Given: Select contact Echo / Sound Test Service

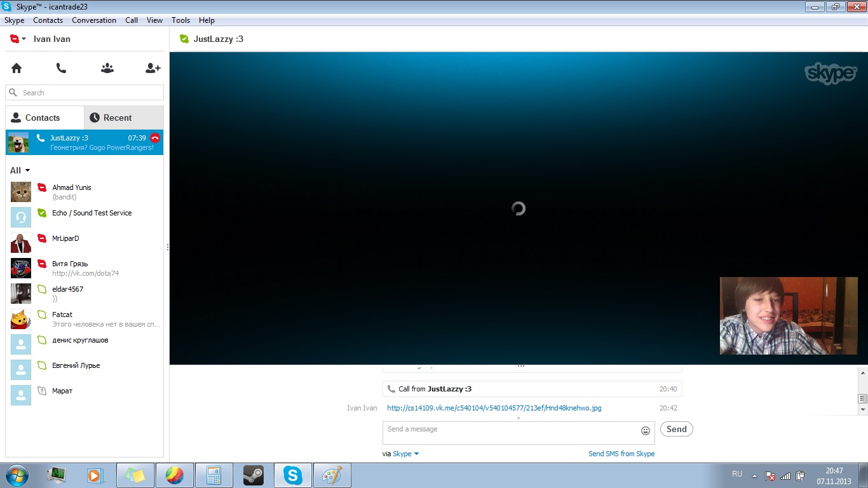Looking at the screenshot, I should pos(85,217).
